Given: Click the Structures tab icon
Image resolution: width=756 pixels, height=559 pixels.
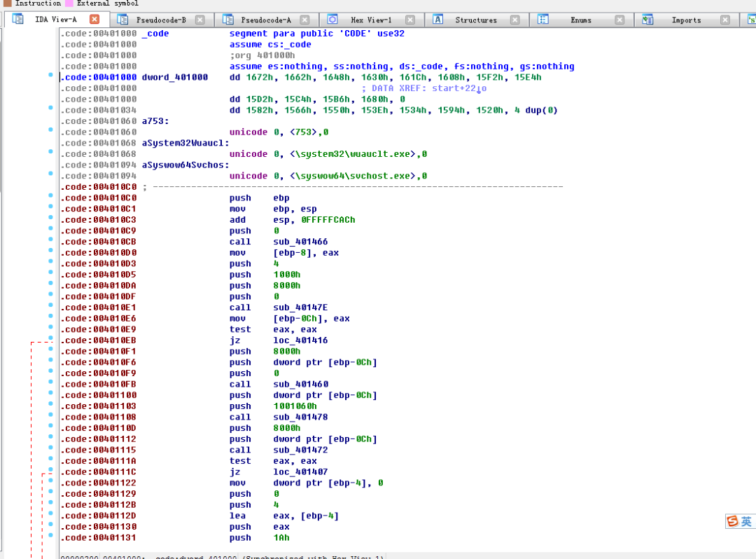Looking at the screenshot, I should pyautogui.click(x=437, y=20).
